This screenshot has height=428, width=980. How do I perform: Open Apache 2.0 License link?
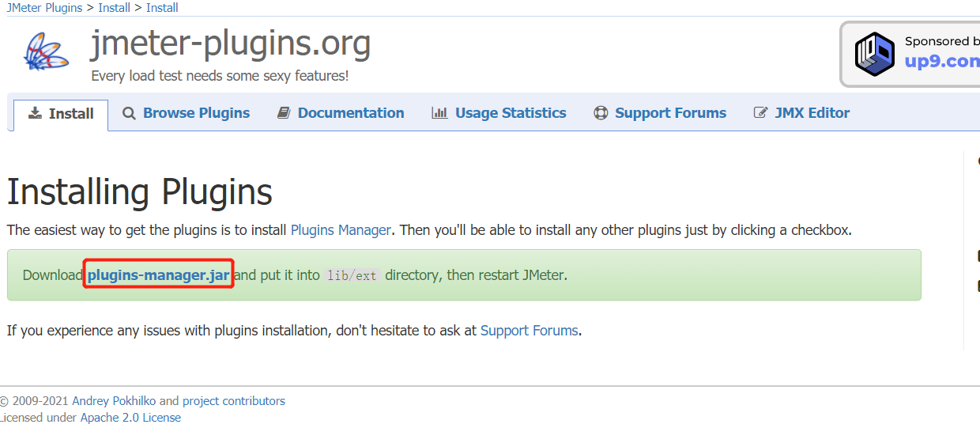(x=130, y=418)
